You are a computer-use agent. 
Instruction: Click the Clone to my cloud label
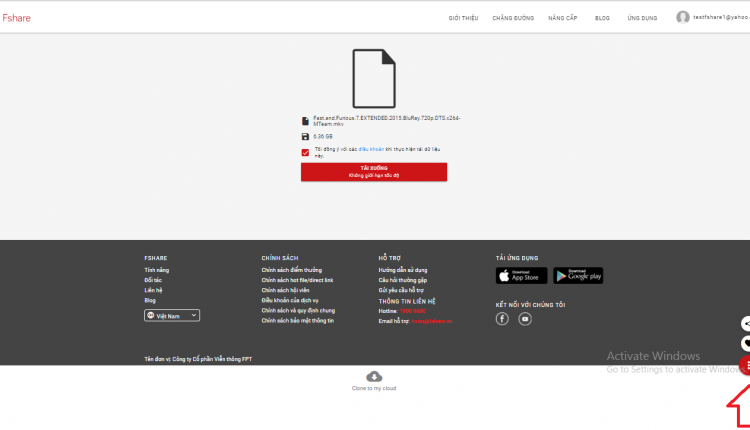point(374,388)
